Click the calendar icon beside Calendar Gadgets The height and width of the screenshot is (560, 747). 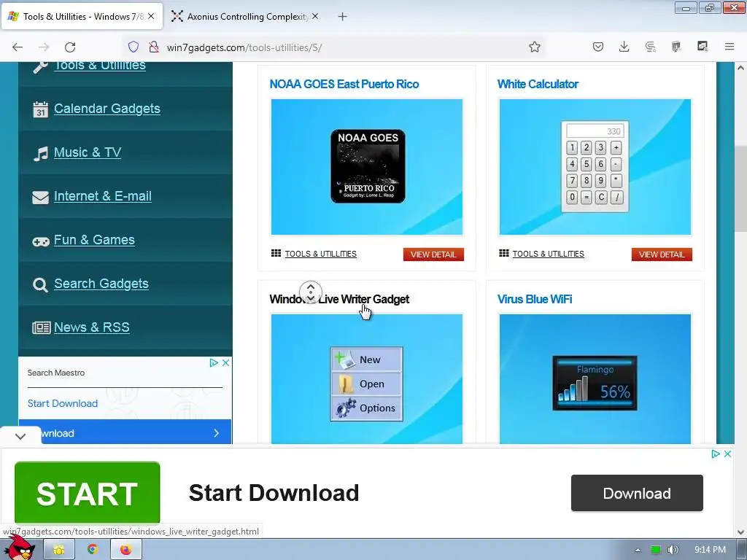[x=41, y=109]
